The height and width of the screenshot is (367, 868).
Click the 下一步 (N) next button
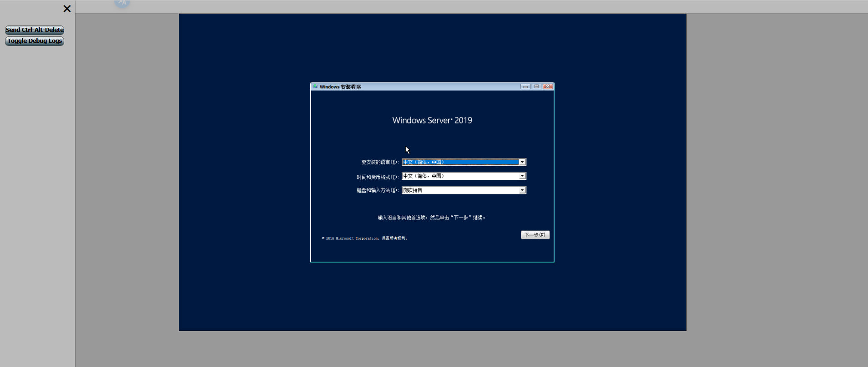[535, 235]
